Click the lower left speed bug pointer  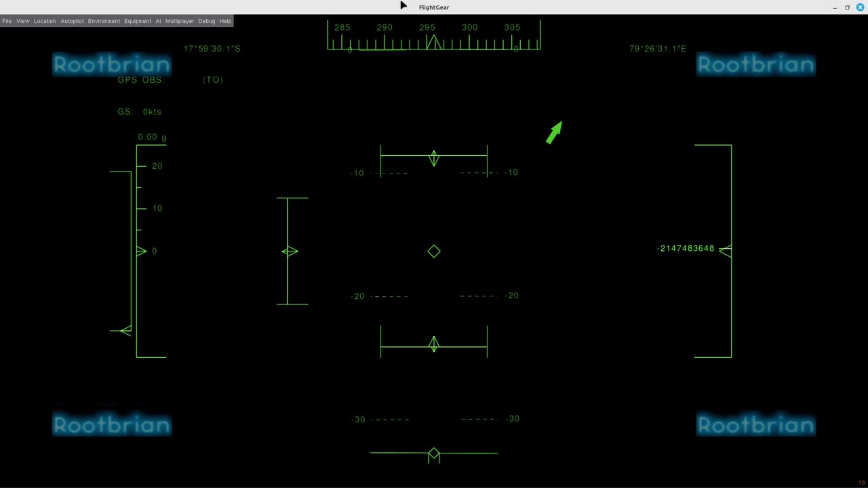[125, 331]
